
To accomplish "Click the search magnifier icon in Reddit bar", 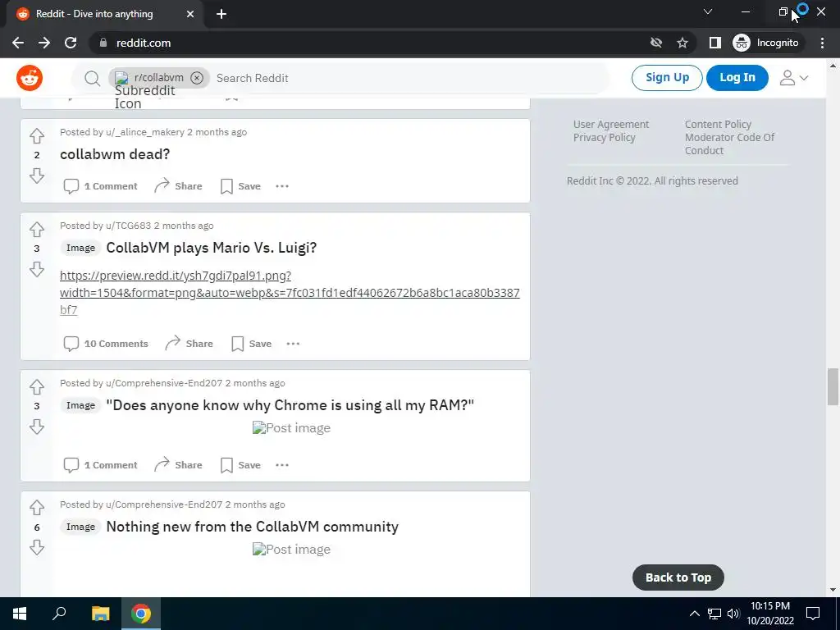I will (x=92, y=78).
